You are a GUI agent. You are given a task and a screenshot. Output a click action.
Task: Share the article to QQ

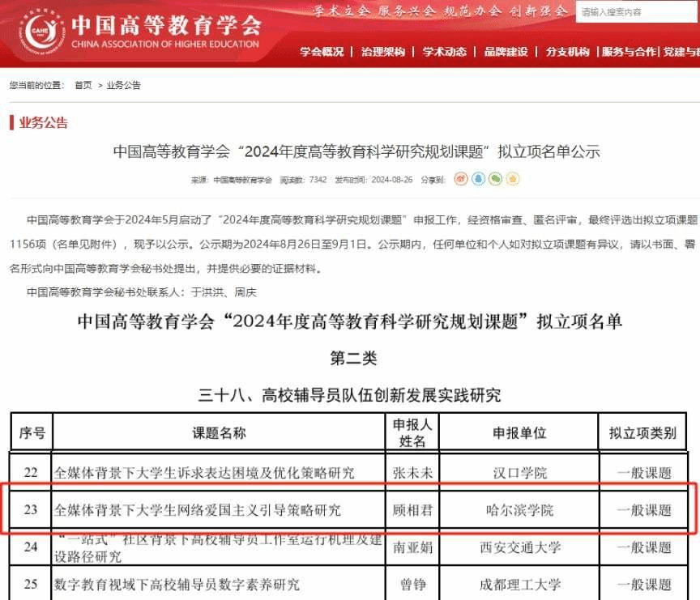click(478, 179)
